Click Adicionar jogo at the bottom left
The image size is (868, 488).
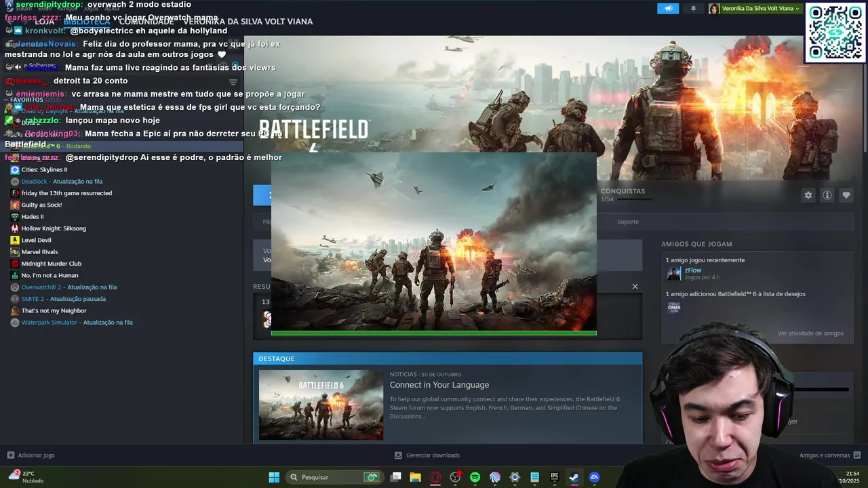31,455
